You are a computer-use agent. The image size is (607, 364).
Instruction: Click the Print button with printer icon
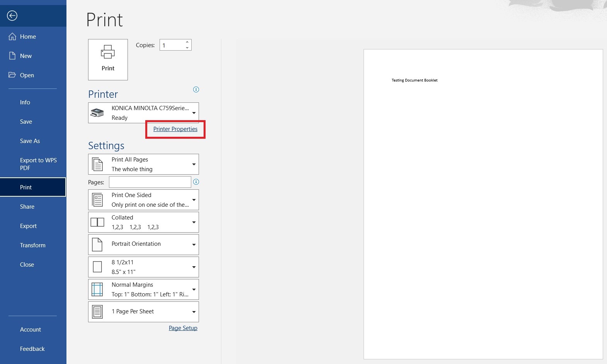[x=108, y=60]
